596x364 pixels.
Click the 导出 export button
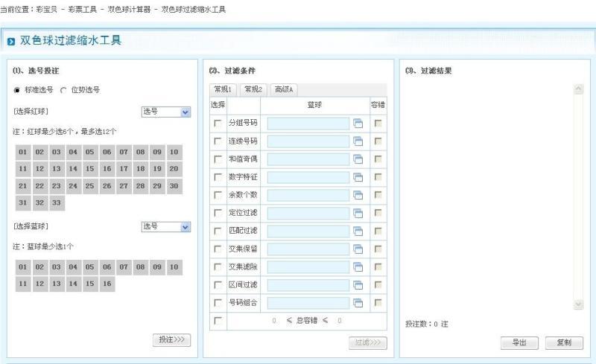519,342
